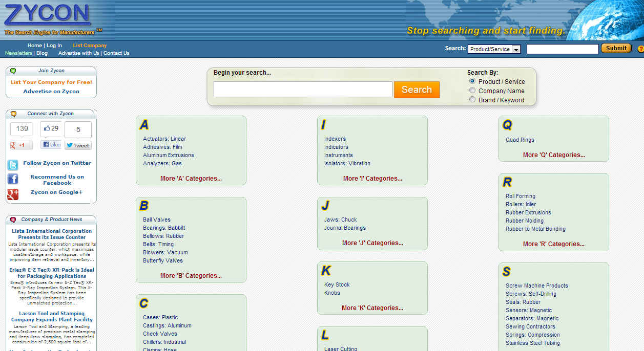Click the Join Zycon speech bubble icon

(x=13, y=71)
